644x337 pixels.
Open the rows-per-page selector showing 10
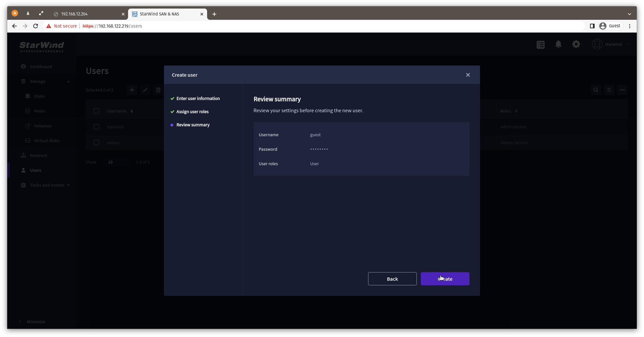pyautogui.click(x=115, y=162)
